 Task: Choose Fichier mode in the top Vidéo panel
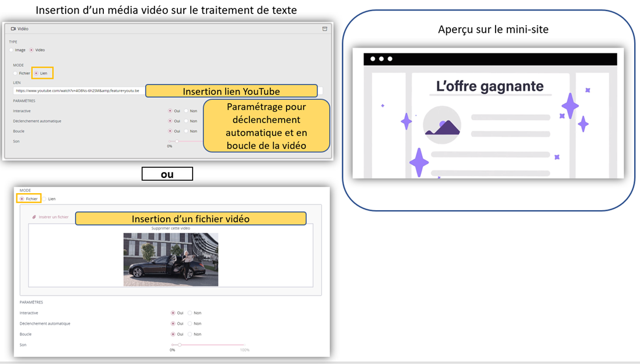15,73
